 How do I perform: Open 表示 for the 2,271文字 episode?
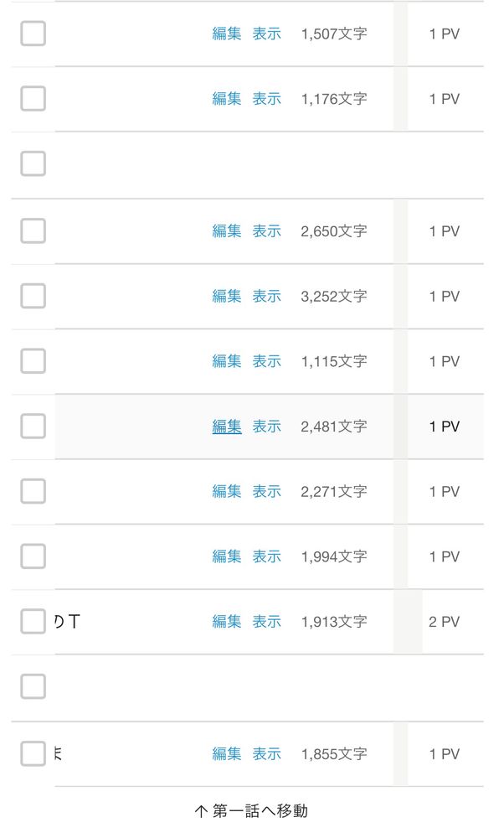coord(267,491)
